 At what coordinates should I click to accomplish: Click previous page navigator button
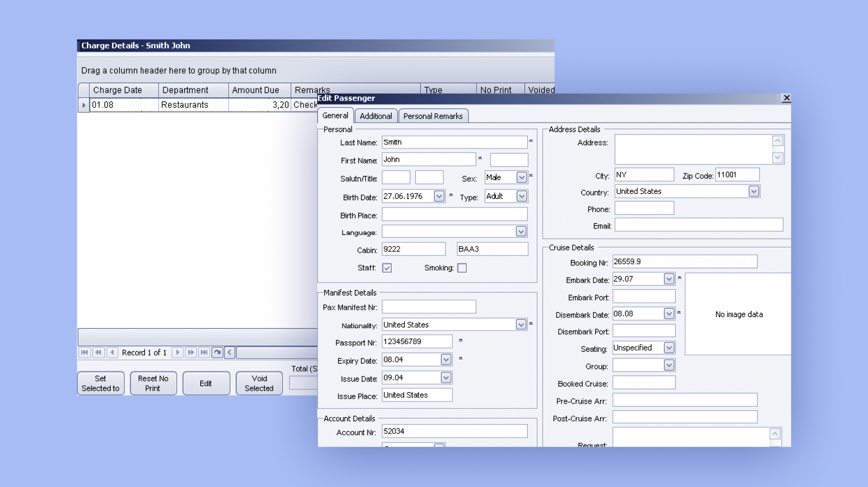[98, 352]
